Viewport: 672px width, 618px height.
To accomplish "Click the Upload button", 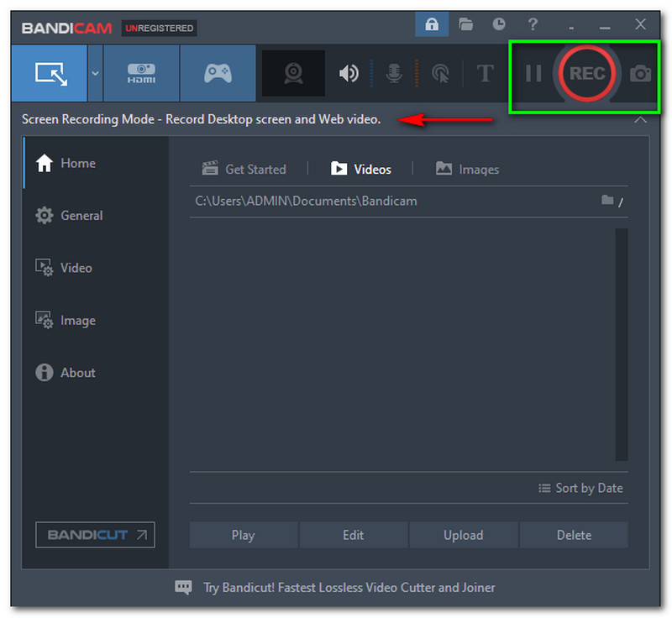I will pyautogui.click(x=463, y=535).
